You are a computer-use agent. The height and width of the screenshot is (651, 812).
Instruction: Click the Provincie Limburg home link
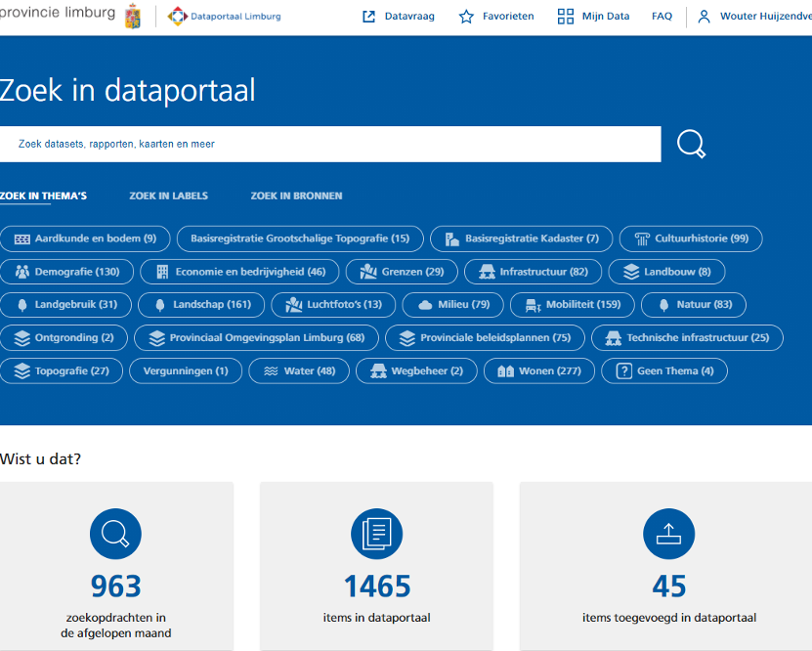point(59,14)
